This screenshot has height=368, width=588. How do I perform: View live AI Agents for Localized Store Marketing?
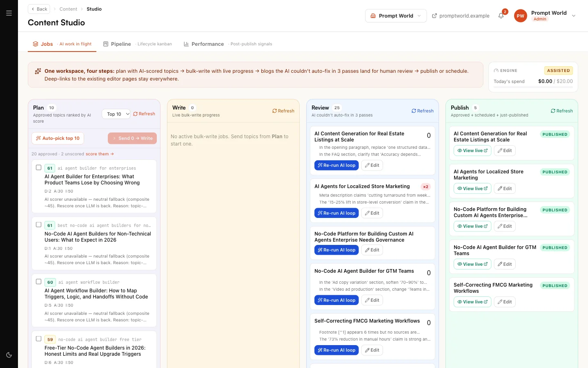472,188
